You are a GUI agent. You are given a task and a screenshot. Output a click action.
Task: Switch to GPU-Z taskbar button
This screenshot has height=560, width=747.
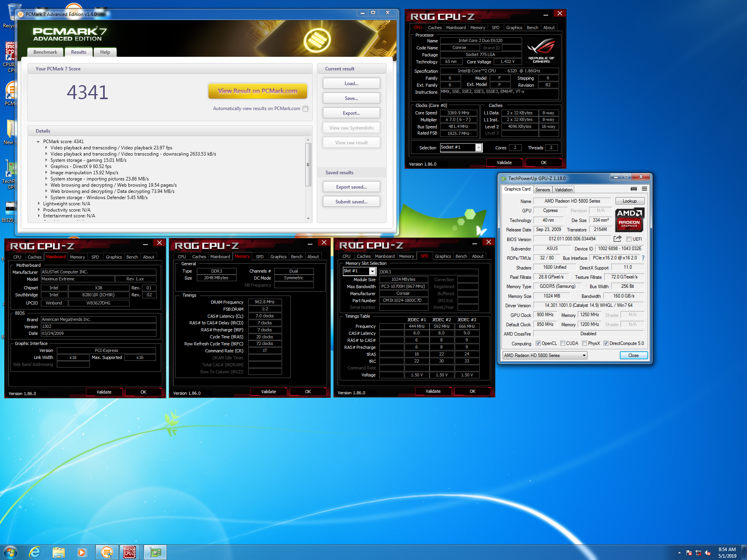coord(155,552)
